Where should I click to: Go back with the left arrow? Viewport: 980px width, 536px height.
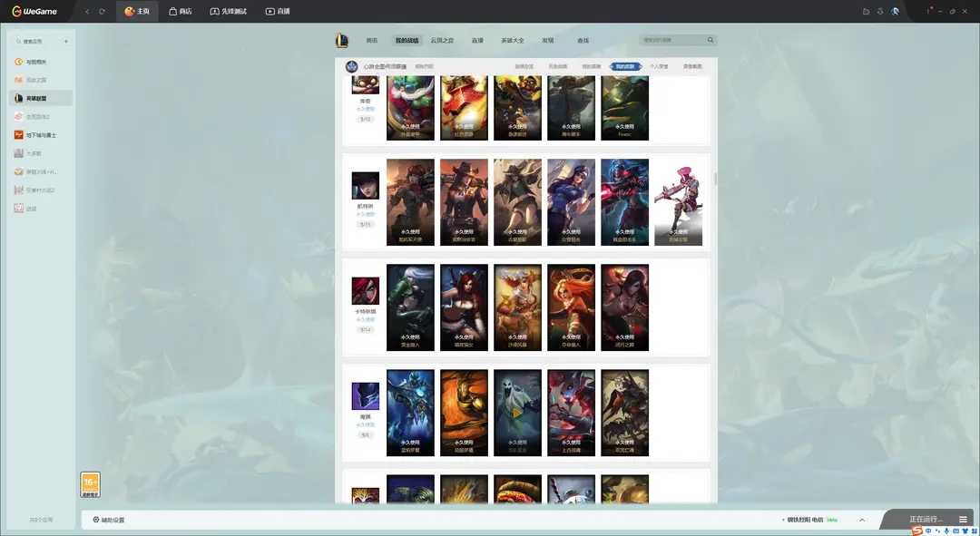point(87,11)
